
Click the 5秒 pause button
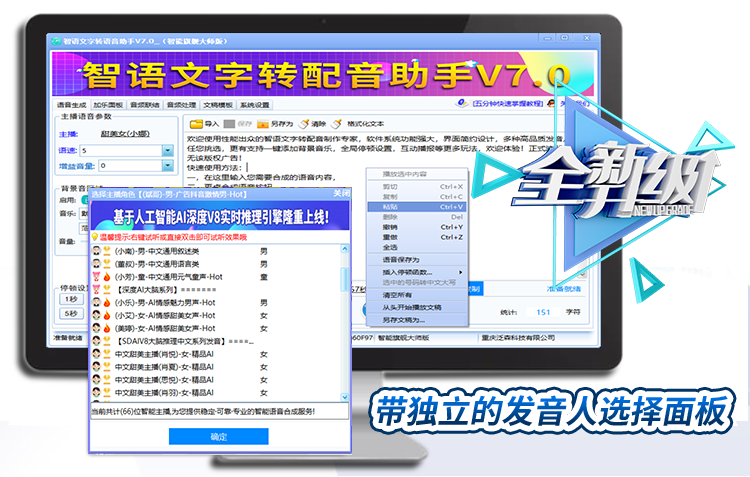point(71,313)
